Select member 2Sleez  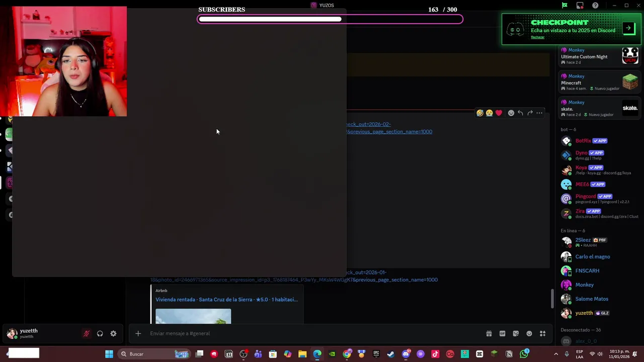pos(600,242)
